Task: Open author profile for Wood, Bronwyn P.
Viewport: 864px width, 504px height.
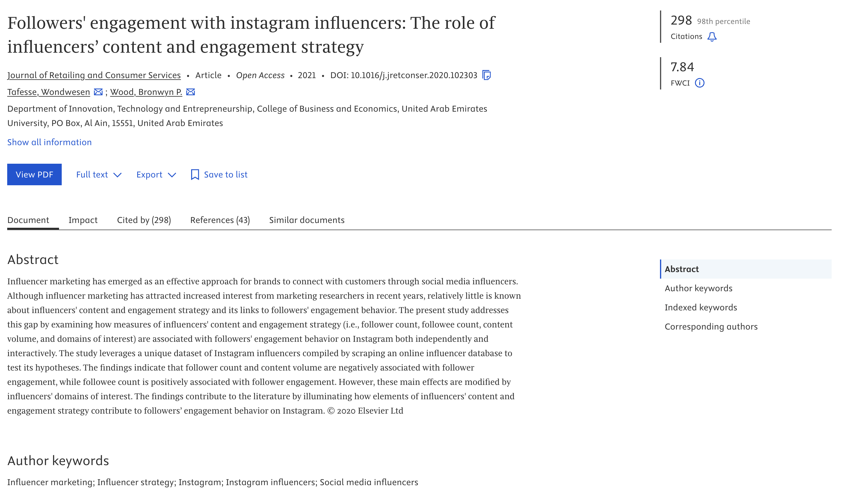Action: click(x=146, y=92)
